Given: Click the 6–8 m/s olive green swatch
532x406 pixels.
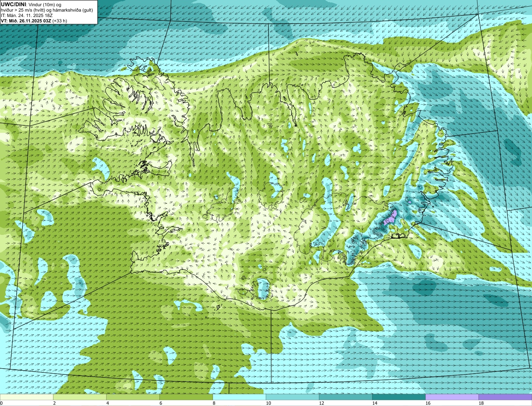Looking at the screenshot, I should [x=186, y=397].
